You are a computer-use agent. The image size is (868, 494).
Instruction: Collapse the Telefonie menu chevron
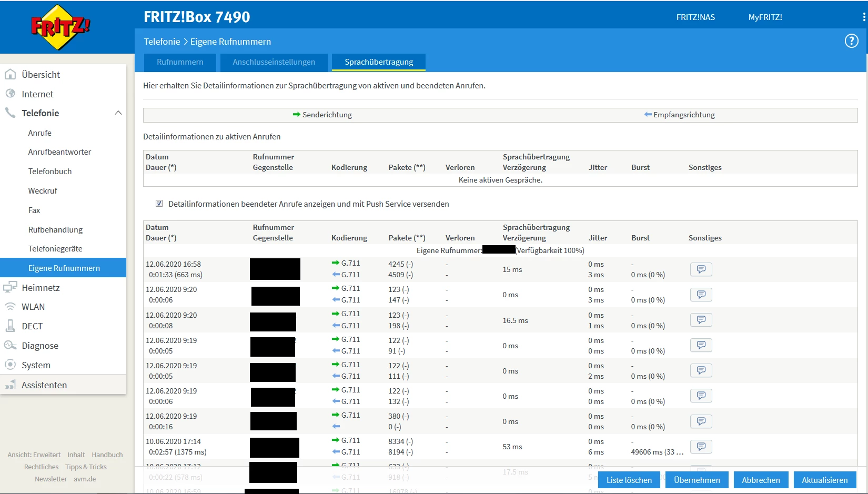[x=118, y=113]
